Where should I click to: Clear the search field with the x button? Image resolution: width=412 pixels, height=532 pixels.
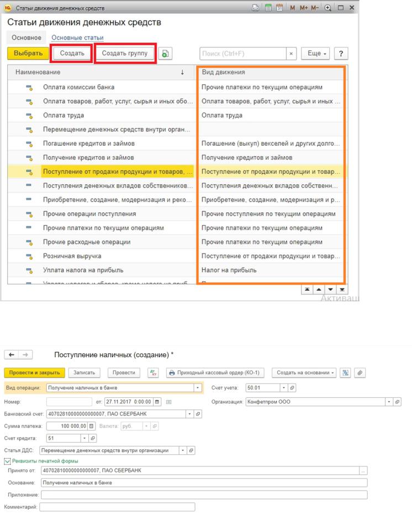[x=291, y=54]
